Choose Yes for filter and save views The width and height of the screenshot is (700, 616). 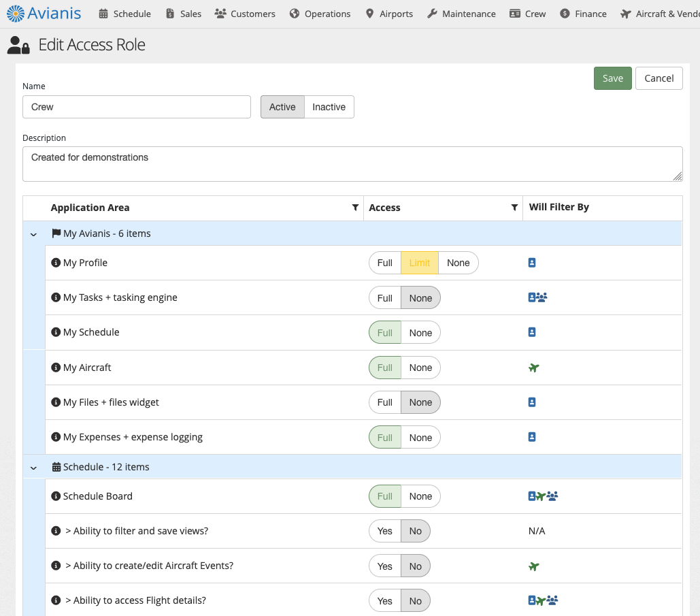tap(385, 531)
